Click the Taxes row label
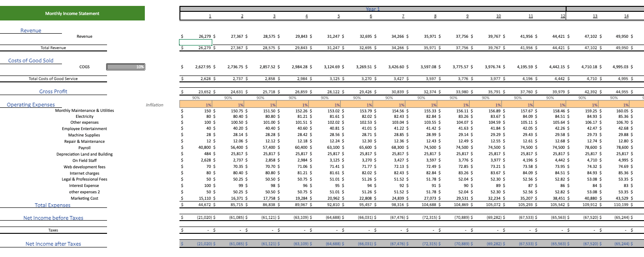The image size is (644, 257). [53, 231]
